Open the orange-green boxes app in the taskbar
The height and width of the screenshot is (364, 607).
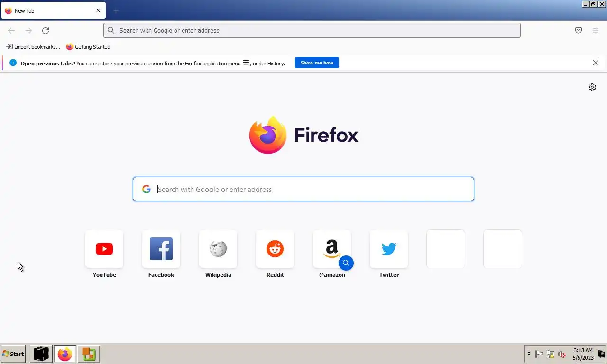pyautogui.click(x=89, y=354)
